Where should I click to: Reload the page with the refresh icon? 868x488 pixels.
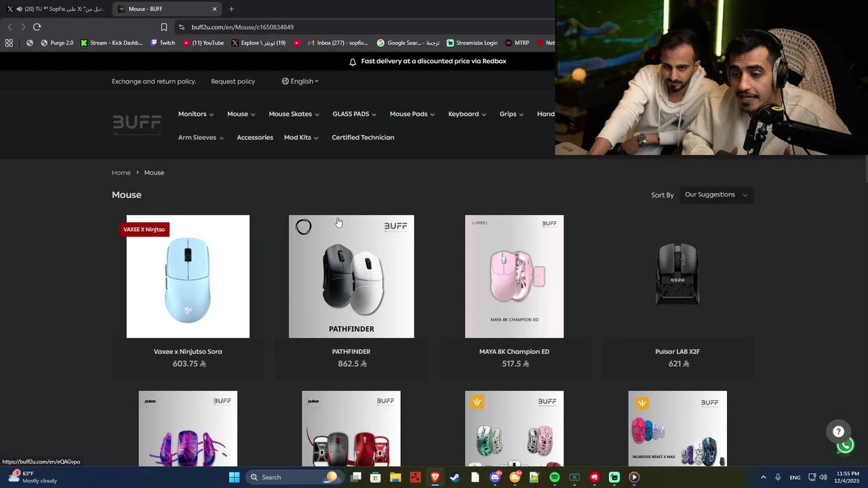click(x=37, y=27)
